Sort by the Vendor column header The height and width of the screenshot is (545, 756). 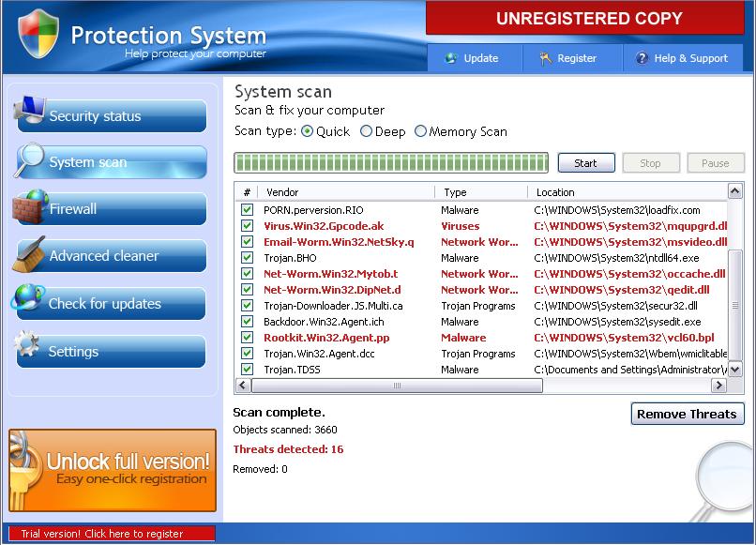[346, 192]
